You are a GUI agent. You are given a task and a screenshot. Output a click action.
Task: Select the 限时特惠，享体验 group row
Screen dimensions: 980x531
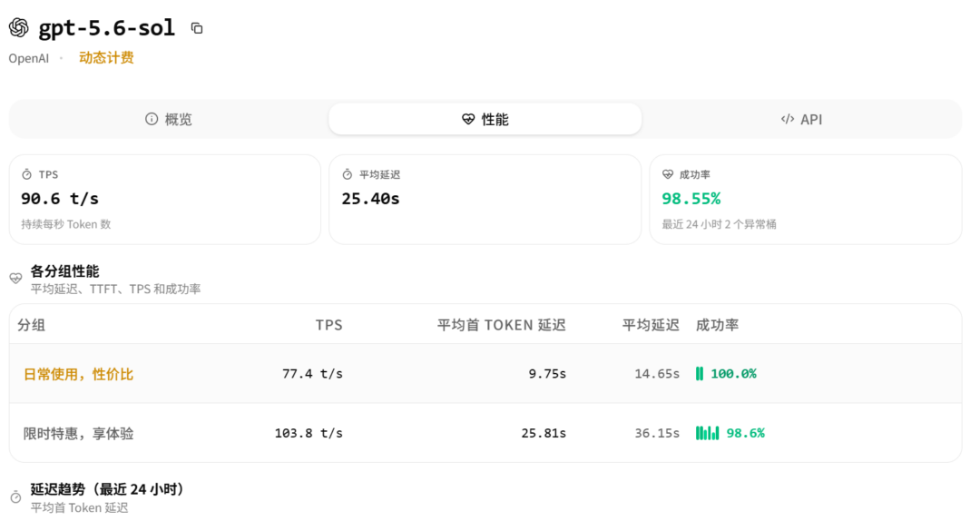point(485,433)
